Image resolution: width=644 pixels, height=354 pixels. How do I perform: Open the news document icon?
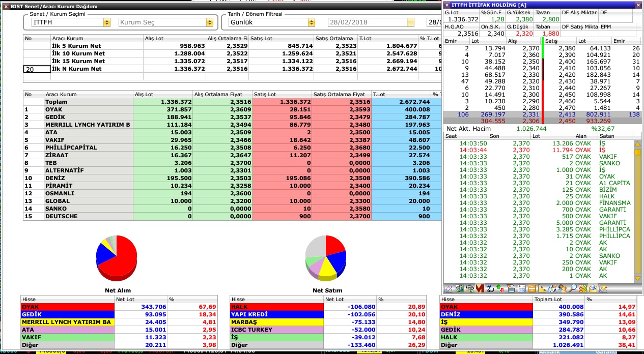[x=511, y=288]
